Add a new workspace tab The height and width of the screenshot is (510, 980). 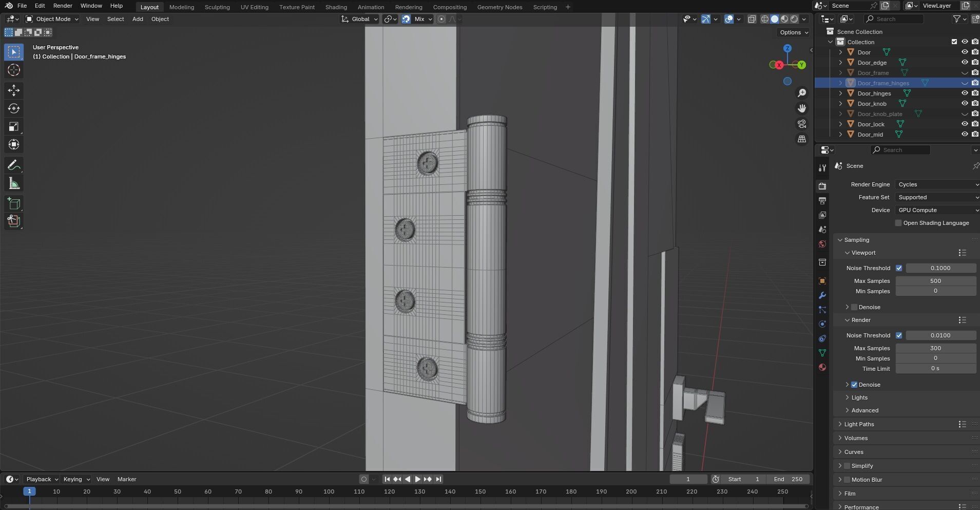(x=568, y=7)
